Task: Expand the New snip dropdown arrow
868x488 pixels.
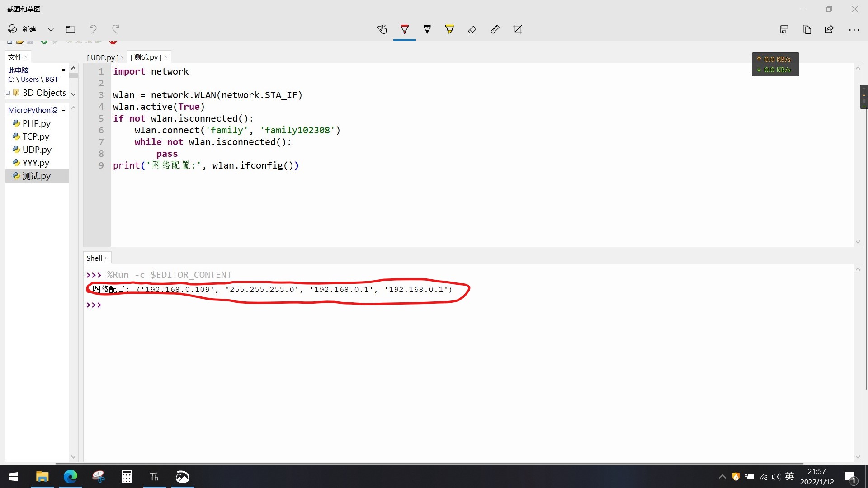Action: tap(51, 29)
